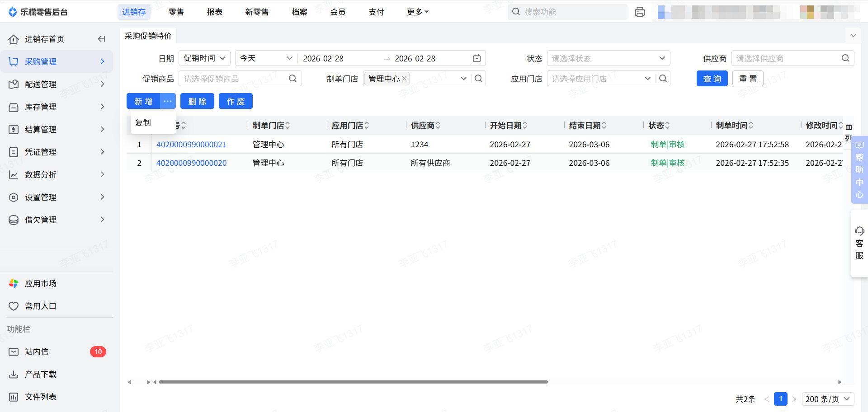This screenshot has height=412, width=868.
Task: Sort table by 制单时间 column
Action: coord(751,126)
